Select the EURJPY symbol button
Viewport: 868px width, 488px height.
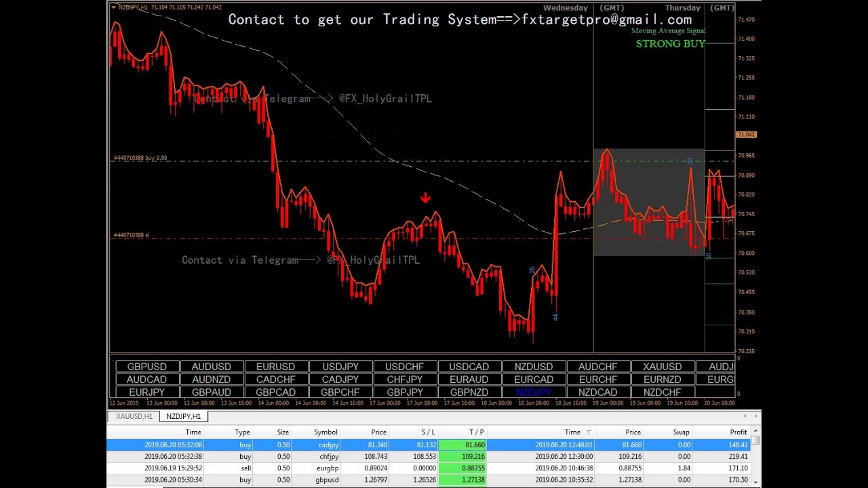tap(146, 392)
